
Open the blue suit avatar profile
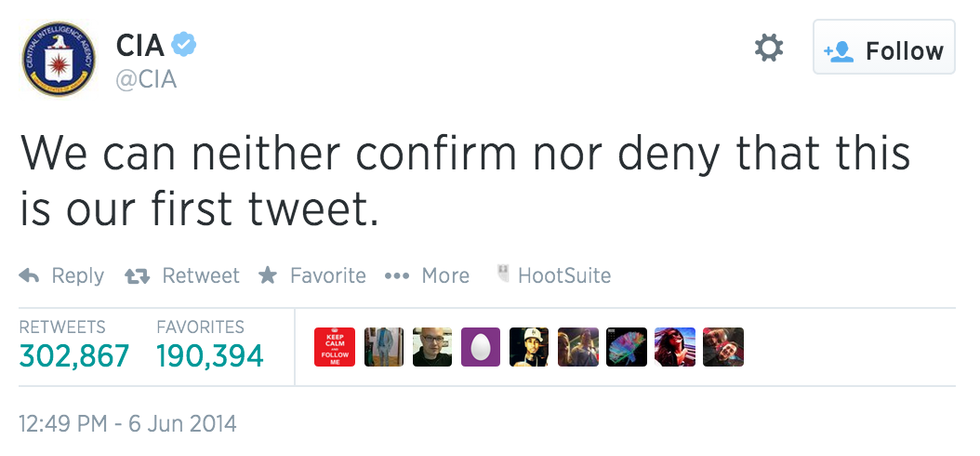coord(383,347)
